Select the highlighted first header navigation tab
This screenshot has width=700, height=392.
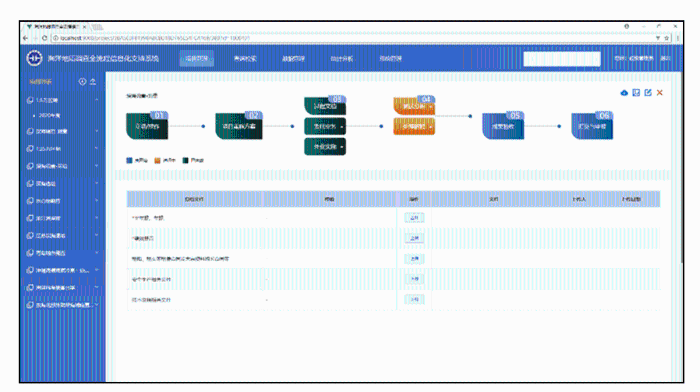[196, 58]
